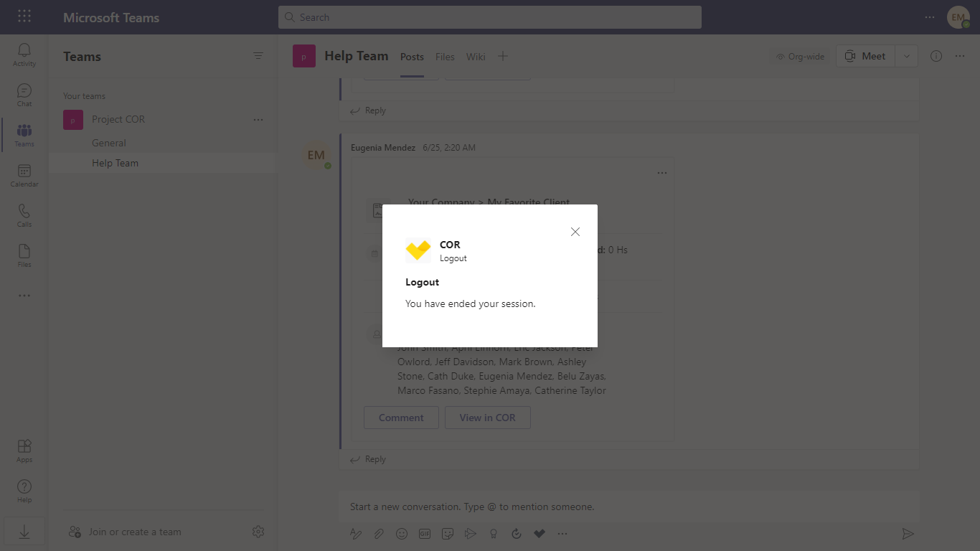Select the General channel

pyautogui.click(x=163, y=143)
